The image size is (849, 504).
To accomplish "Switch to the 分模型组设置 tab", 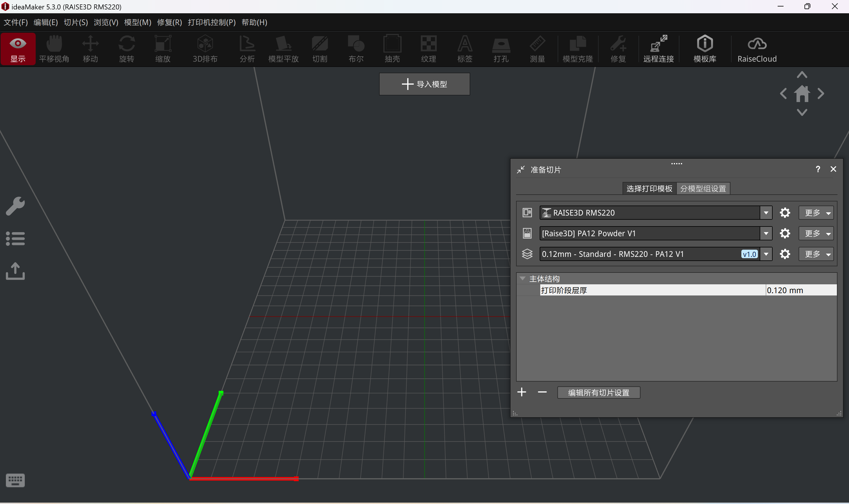I will pos(703,188).
